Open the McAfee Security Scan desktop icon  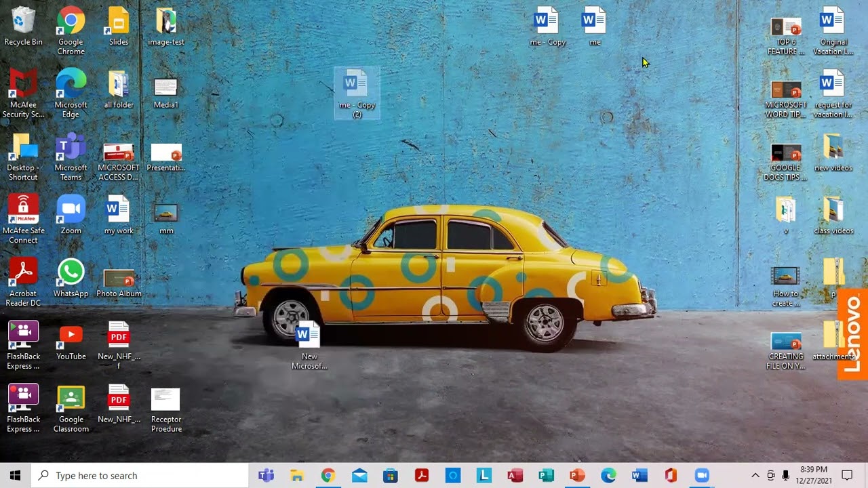(23, 94)
